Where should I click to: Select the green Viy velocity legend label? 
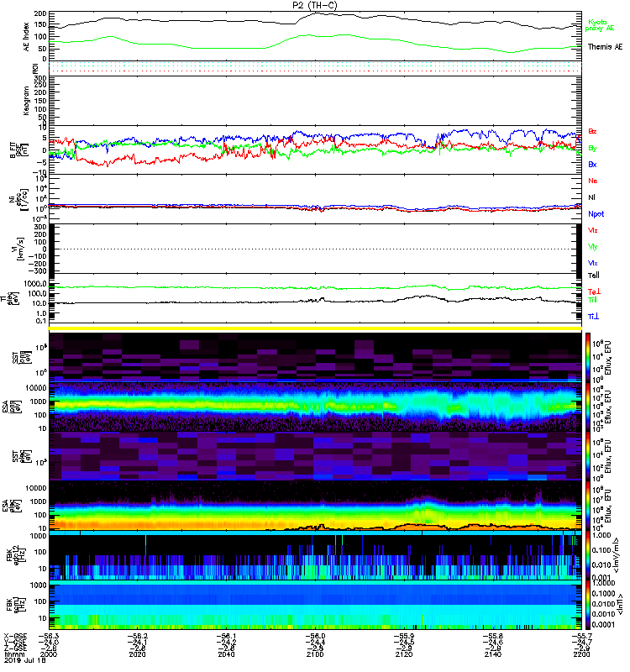(592, 247)
